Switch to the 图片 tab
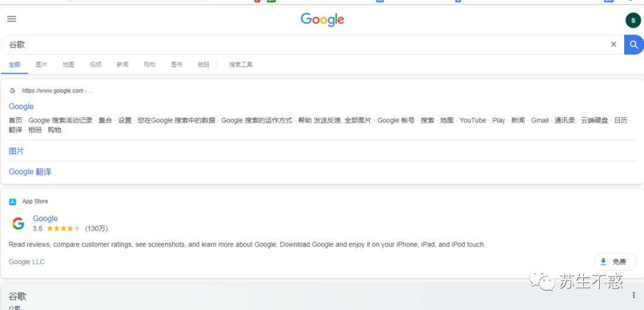This screenshot has width=644, height=310. pos(42,64)
